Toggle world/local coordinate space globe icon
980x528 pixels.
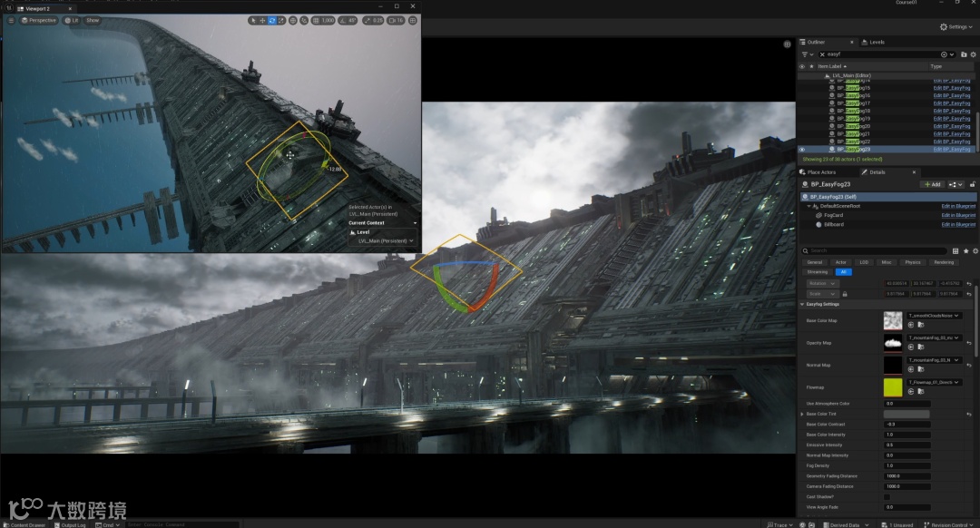[x=292, y=21]
